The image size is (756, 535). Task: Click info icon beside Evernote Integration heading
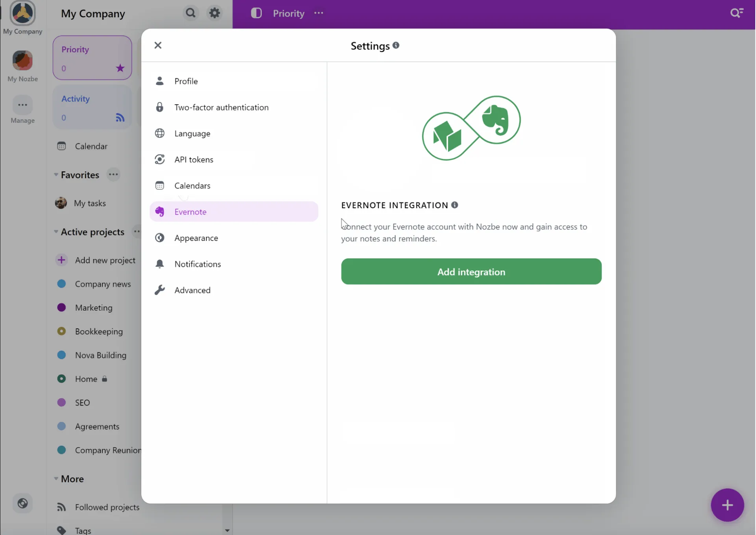tap(455, 205)
